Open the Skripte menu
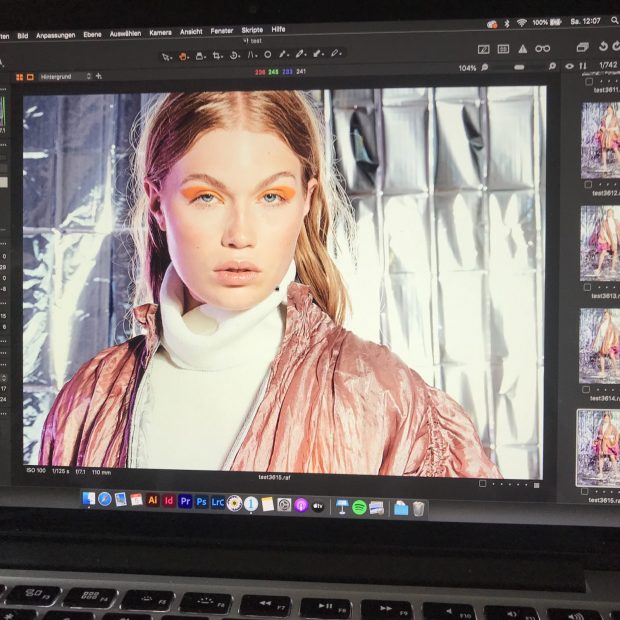The height and width of the screenshot is (620, 620). coord(252,30)
